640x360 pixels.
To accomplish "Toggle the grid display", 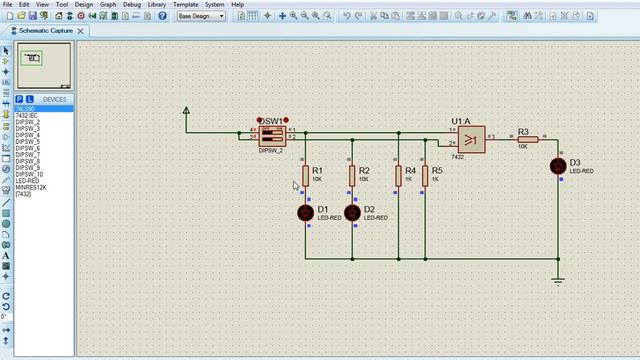I will (x=253, y=16).
